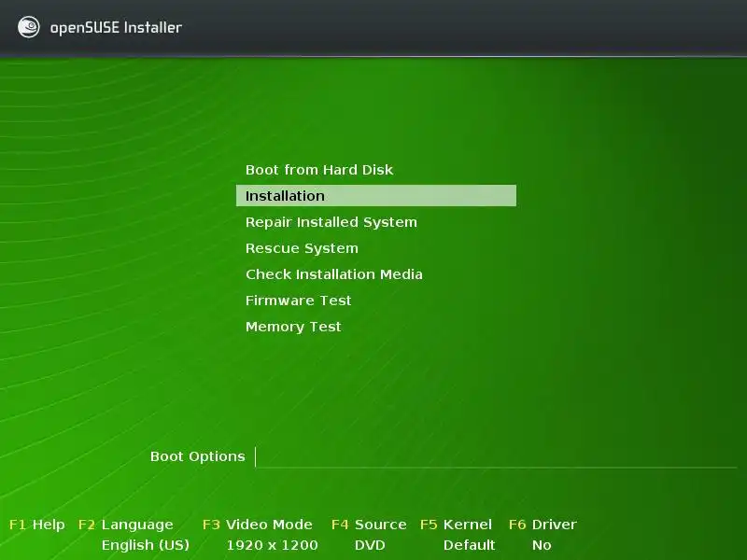Click the DVD source value
Screen dimensions: 747x560
[x=370, y=545]
